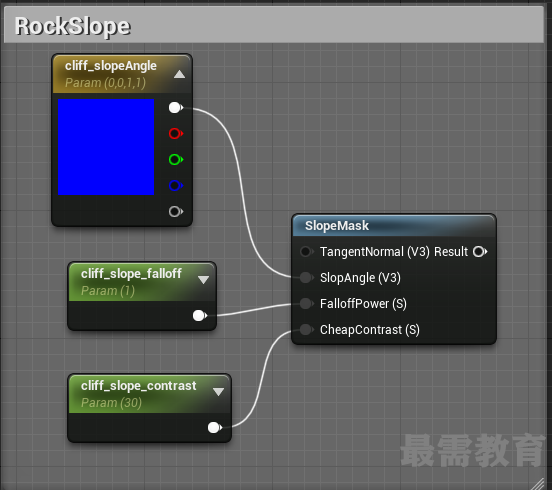Grab the comment box resize handle corner

(537, 484)
